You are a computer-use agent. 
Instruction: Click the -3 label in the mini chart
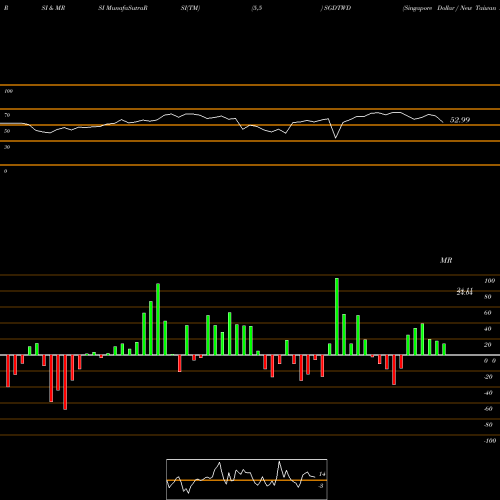coord(321,486)
